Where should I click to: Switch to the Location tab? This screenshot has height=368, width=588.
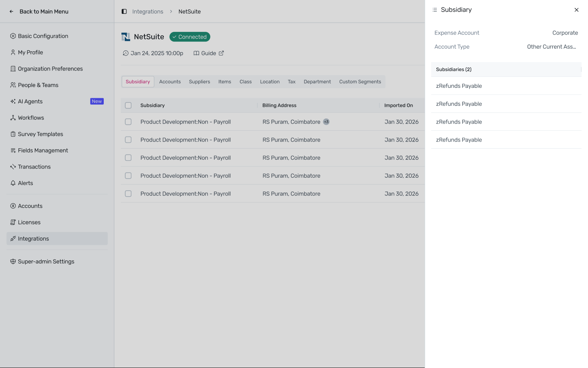click(x=270, y=82)
